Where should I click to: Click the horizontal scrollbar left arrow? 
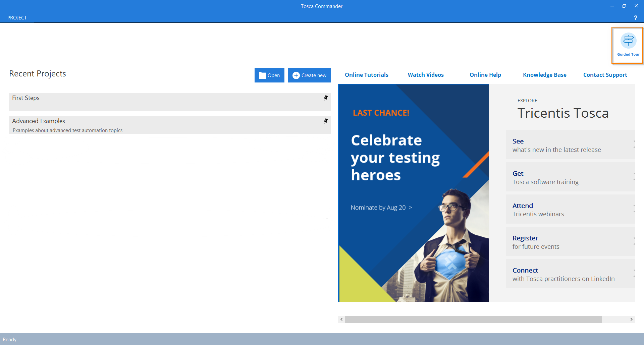[x=341, y=319]
